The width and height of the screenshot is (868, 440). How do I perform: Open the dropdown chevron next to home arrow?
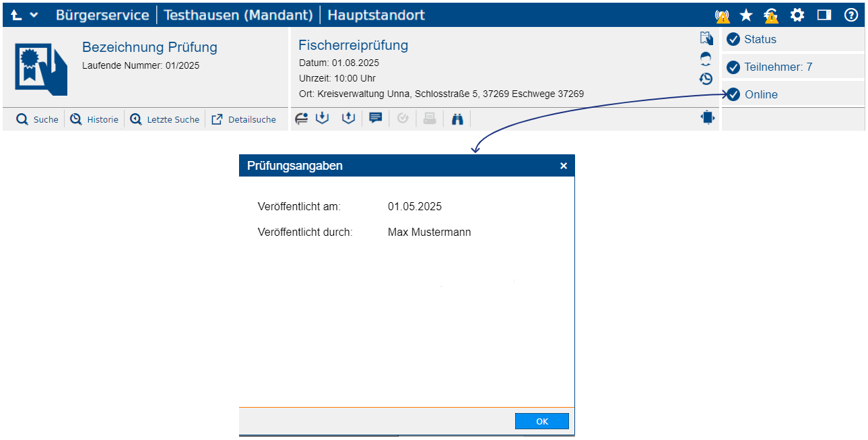point(34,15)
